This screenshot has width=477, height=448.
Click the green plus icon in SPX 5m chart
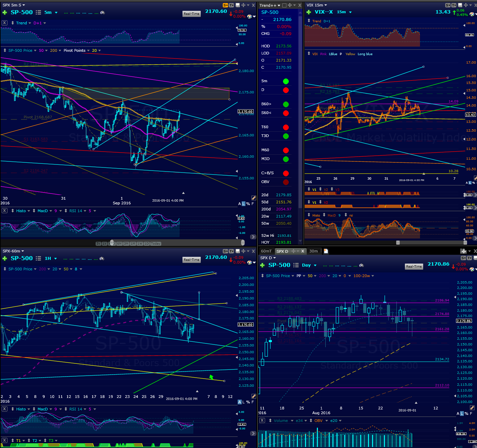click(x=5, y=13)
